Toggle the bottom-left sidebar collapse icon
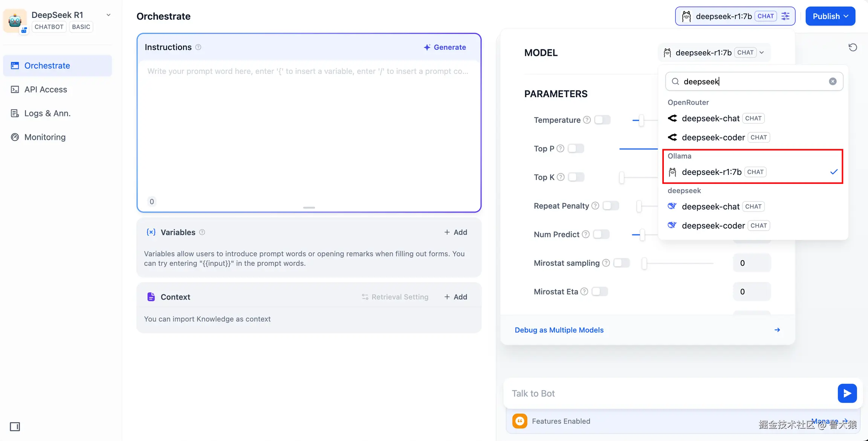The image size is (868, 441). point(15,427)
